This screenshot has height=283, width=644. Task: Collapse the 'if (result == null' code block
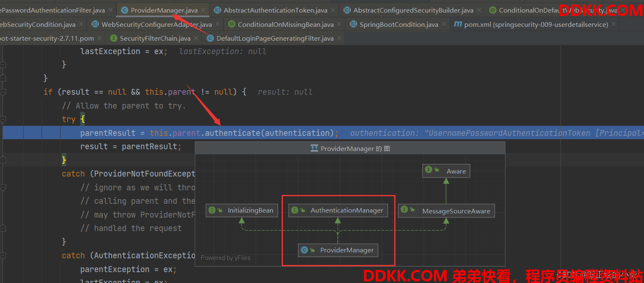point(3,92)
